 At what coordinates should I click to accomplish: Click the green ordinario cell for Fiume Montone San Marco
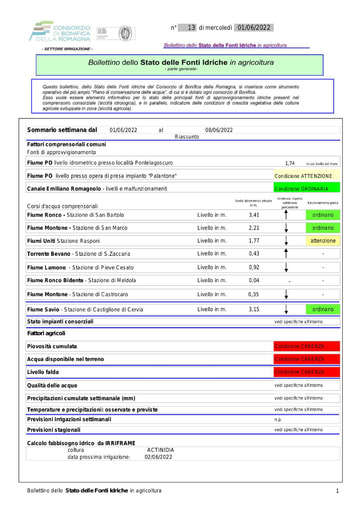point(323,228)
